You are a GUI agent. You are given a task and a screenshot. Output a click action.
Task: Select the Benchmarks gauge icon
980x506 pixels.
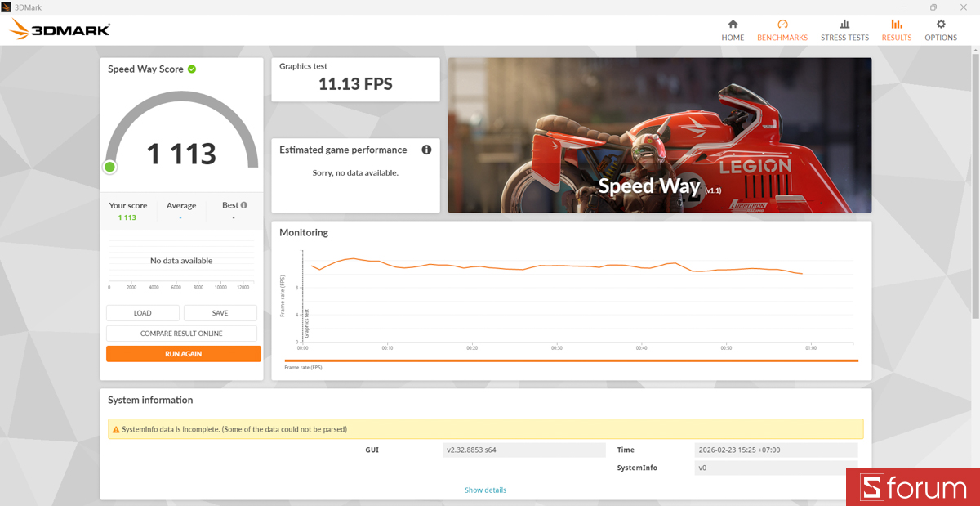(x=782, y=25)
